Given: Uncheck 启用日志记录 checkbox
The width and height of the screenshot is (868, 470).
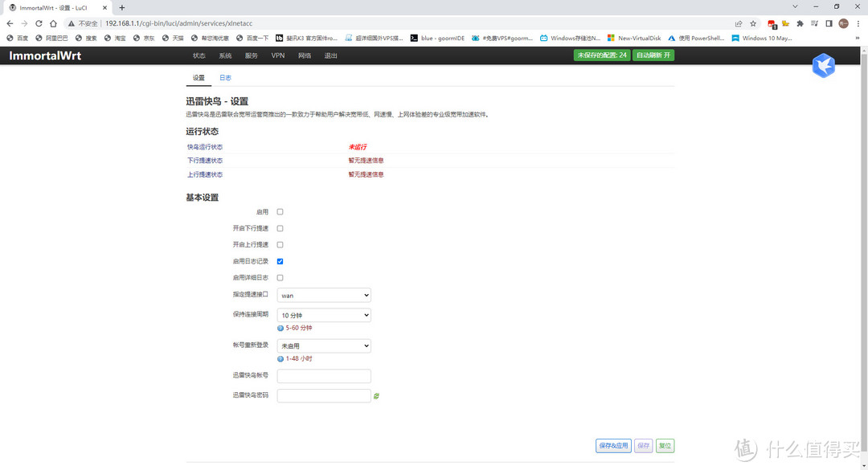Looking at the screenshot, I should click(280, 261).
